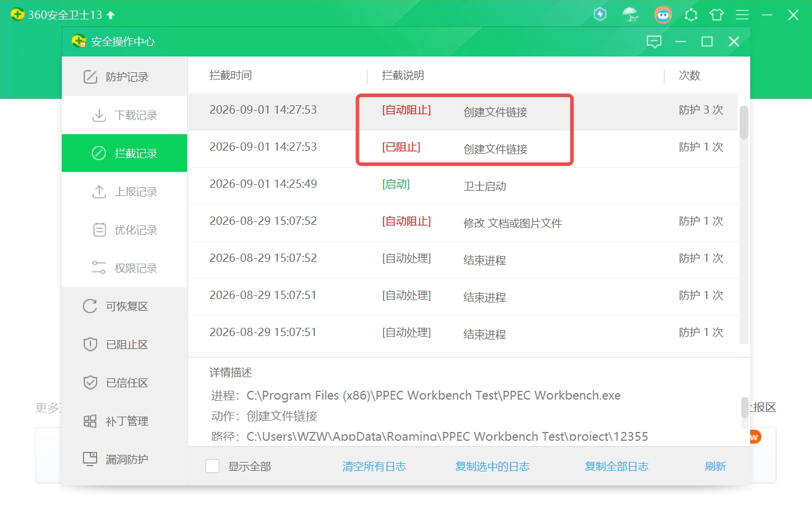Screen dimensions: 812x512
Task: Click the 详情描述 panel scrollbar thumb
Action: 744,407
